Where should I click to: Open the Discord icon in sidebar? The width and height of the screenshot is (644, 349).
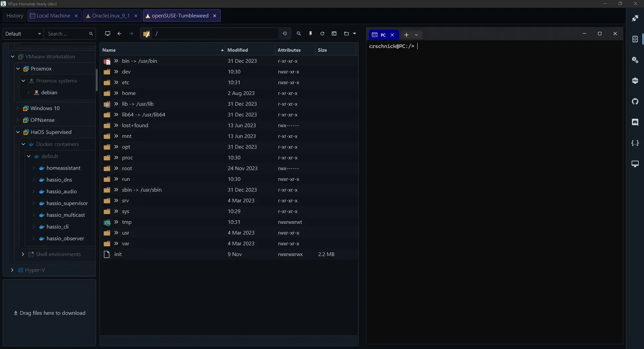[x=635, y=122]
